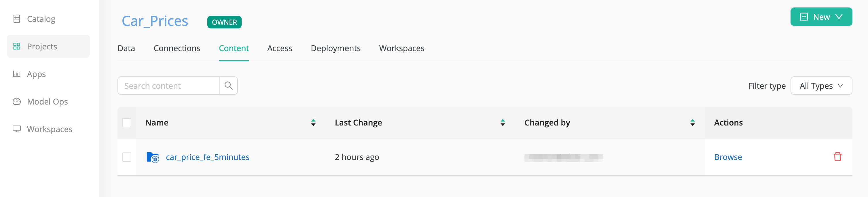Viewport: 868px width, 197px height.
Task: Sort the table by Name column
Action: coord(313,123)
